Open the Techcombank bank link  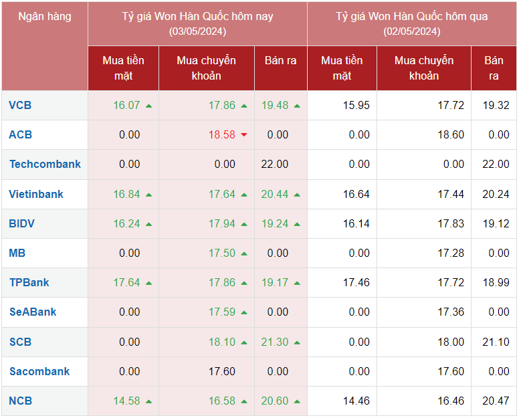[45, 164]
